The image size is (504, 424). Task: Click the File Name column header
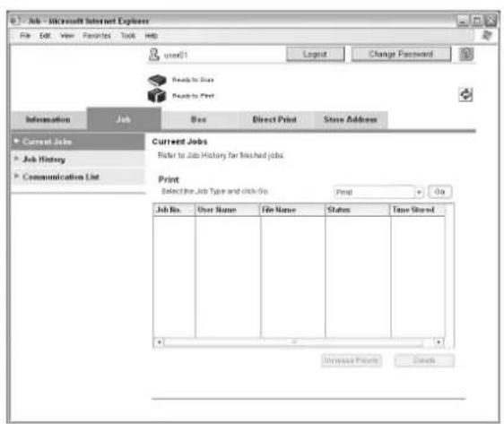(x=292, y=210)
